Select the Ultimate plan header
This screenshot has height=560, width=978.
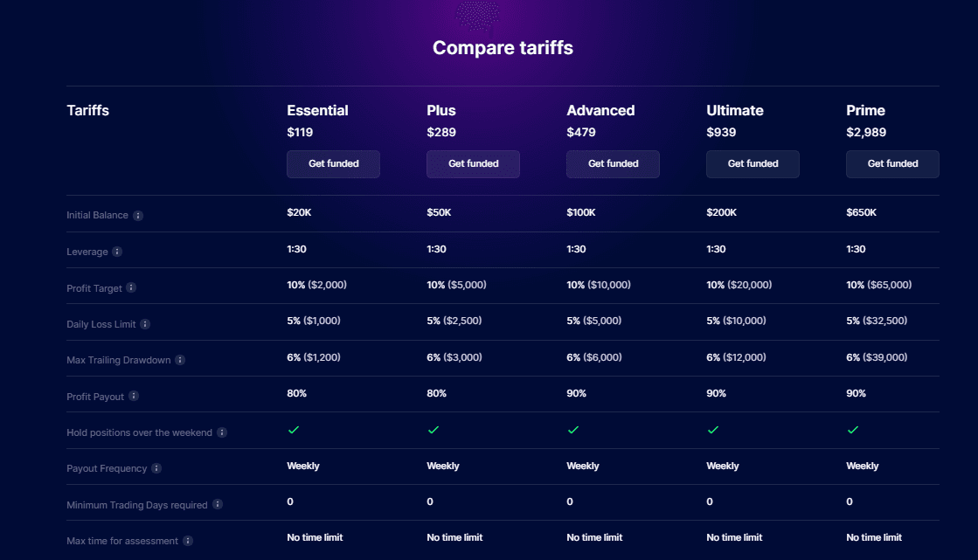[x=734, y=110]
